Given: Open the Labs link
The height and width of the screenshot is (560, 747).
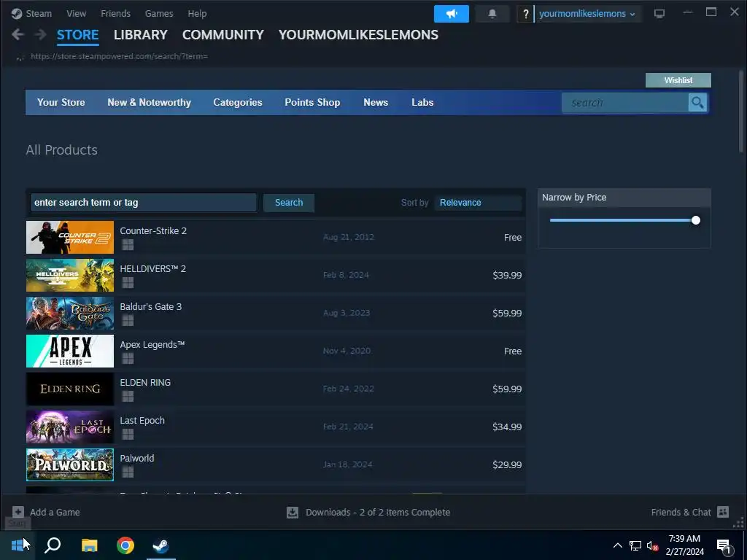Looking at the screenshot, I should point(422,102).
